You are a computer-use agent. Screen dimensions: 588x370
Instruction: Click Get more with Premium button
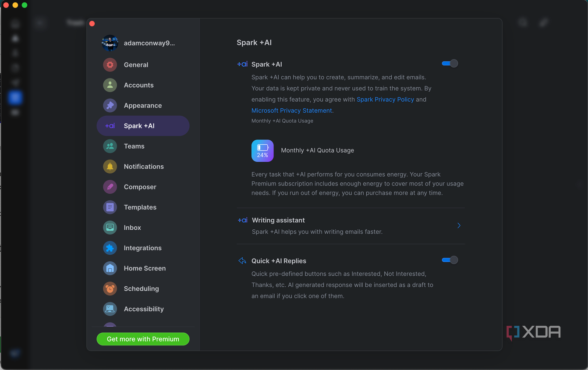click(143, 339)
